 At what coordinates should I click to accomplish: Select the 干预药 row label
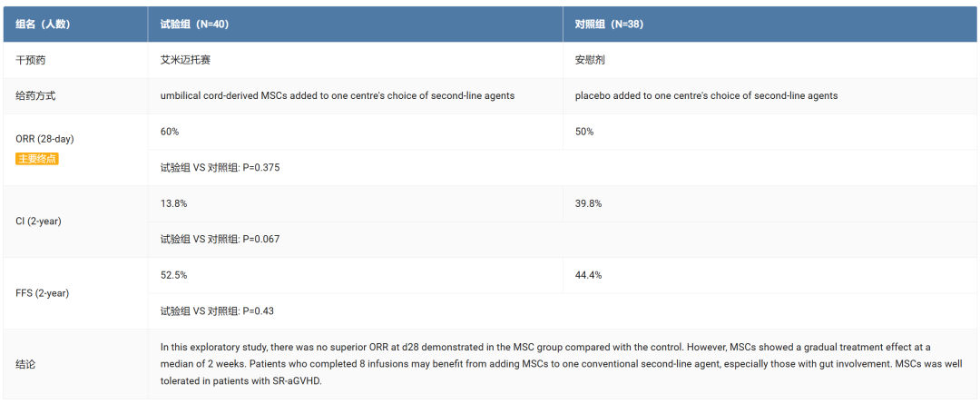30,60
